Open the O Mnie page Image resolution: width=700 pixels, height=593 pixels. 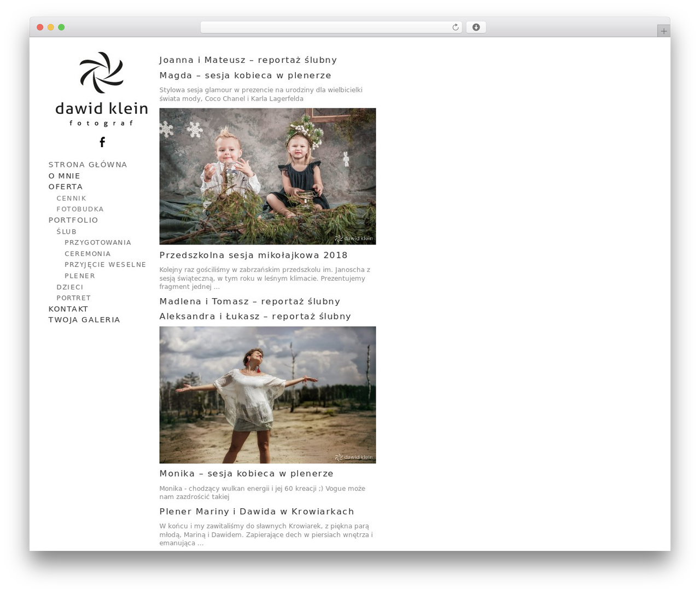coord(64,176)
